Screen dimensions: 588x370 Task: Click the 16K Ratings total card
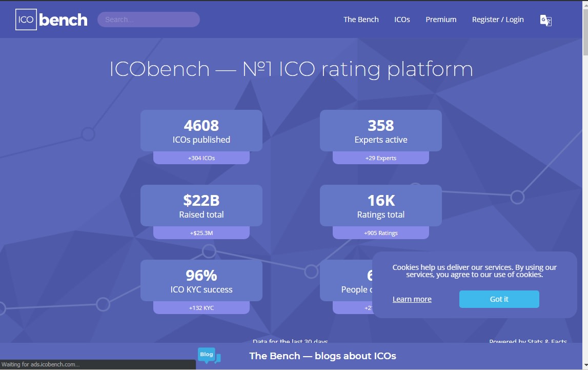coord(380,205)
